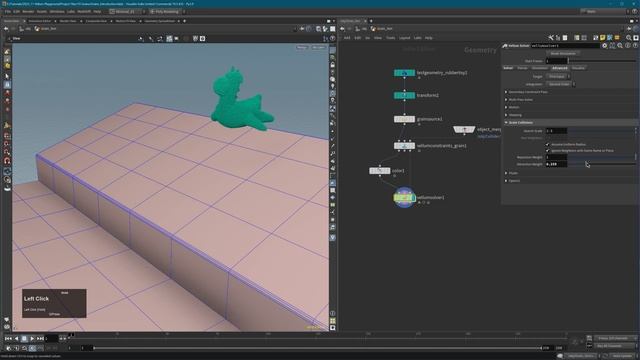Click the vellumsolver1 node
This screenshot has height=360, width=640.
coord(404,198)
